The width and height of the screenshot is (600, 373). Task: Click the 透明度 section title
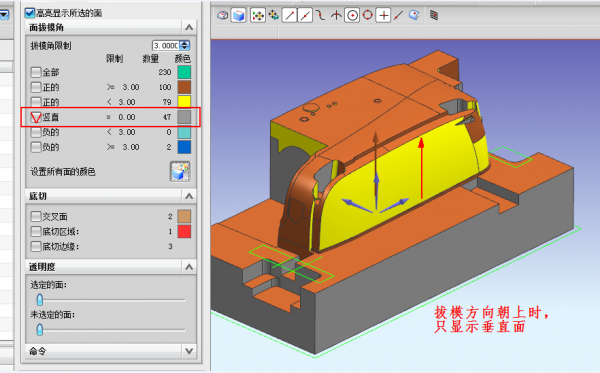(42, 267)
